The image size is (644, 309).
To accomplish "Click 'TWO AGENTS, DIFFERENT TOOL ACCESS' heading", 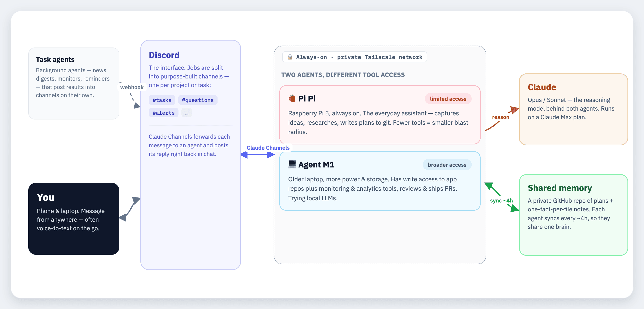I will pyautogui.click(x=343, y=75).
